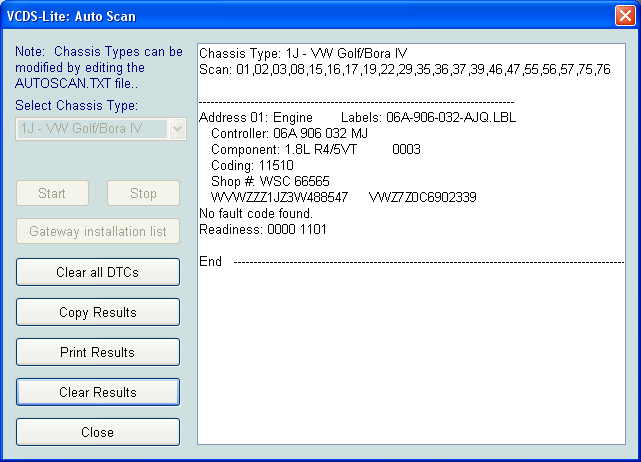Click the component version 0003

(406, 149)
